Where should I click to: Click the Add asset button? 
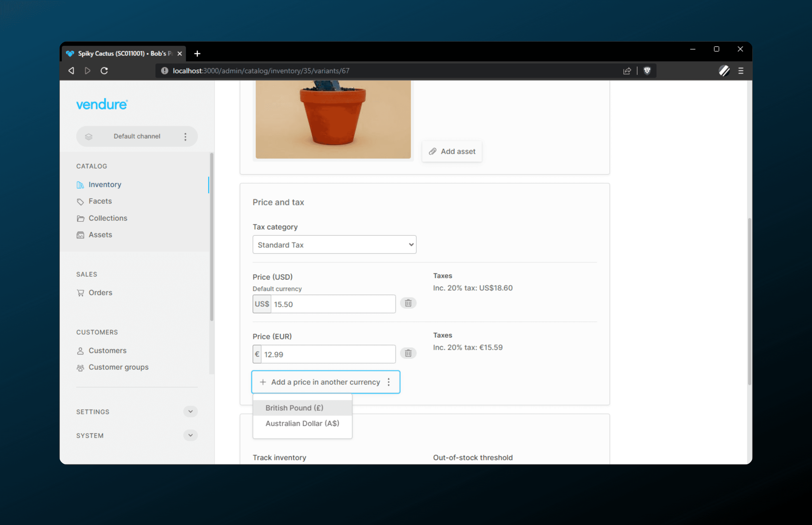tap(452, 151)
